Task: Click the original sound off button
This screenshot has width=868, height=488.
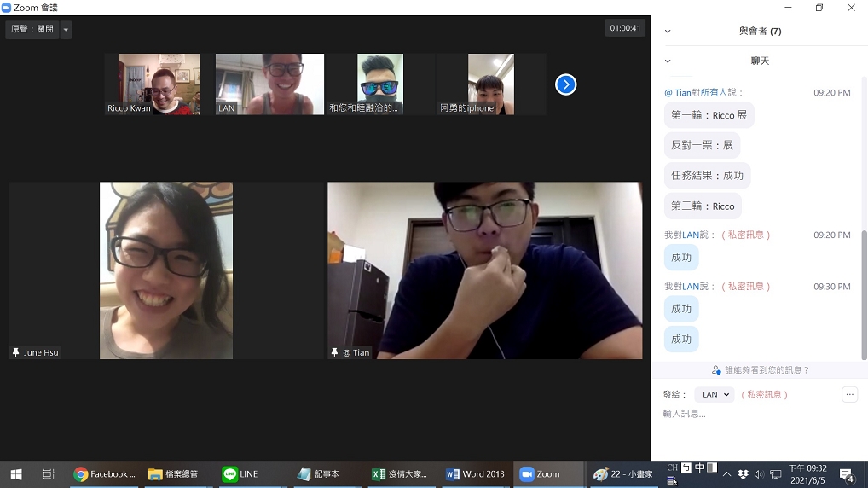Action: click(32, 29)
